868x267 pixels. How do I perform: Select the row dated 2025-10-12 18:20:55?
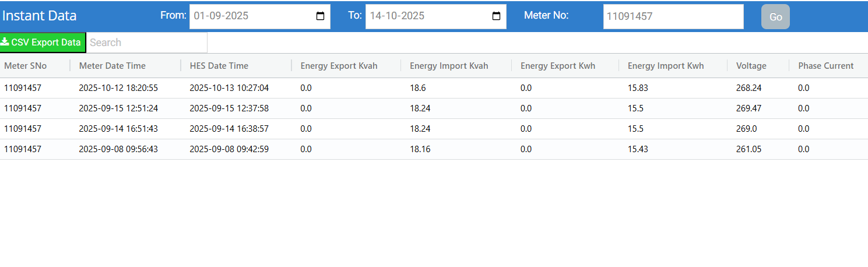[118, 88]
